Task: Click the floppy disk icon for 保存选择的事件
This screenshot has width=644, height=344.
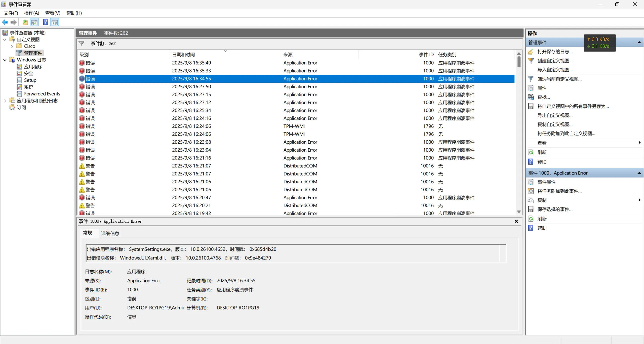Action: click(x=531, y=209)
